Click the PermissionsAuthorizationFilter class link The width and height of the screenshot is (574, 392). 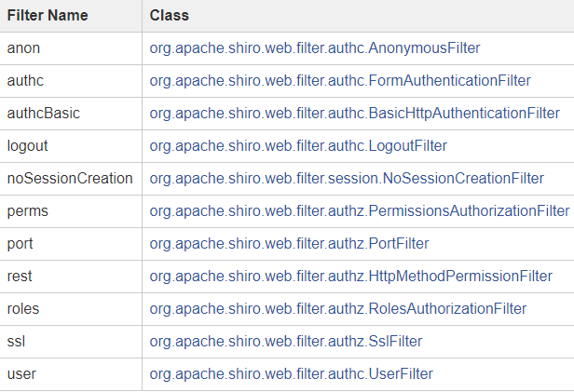(359, 211)
